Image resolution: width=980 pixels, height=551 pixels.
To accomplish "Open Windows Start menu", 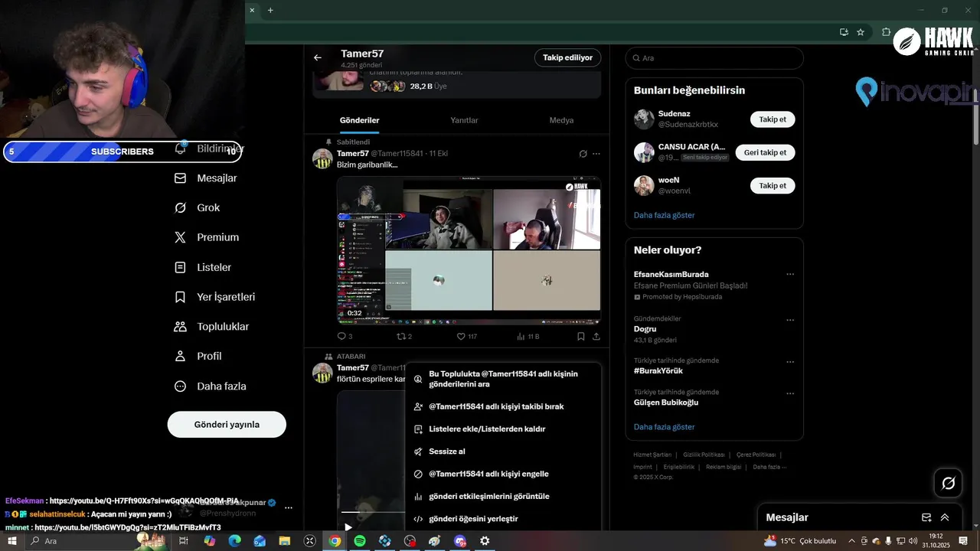I will point(11,541).
